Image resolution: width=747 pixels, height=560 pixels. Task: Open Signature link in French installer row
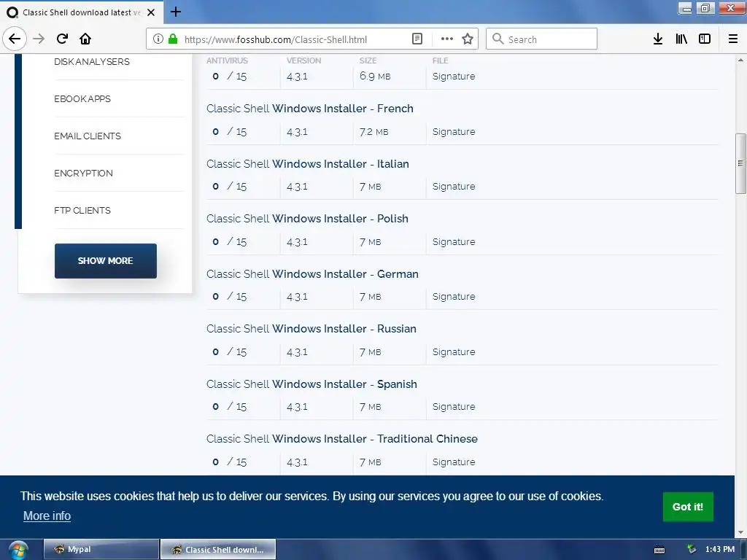click(454, 131)
